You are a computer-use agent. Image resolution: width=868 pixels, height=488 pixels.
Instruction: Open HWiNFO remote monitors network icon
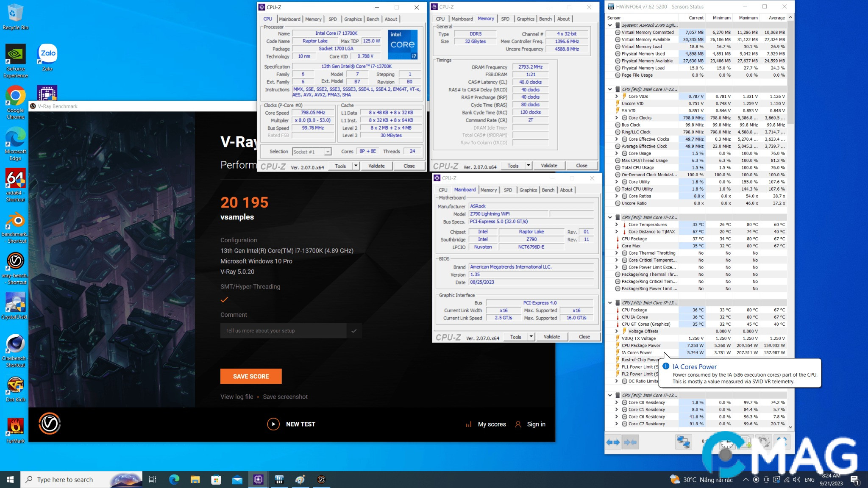[x=683, y=442]
